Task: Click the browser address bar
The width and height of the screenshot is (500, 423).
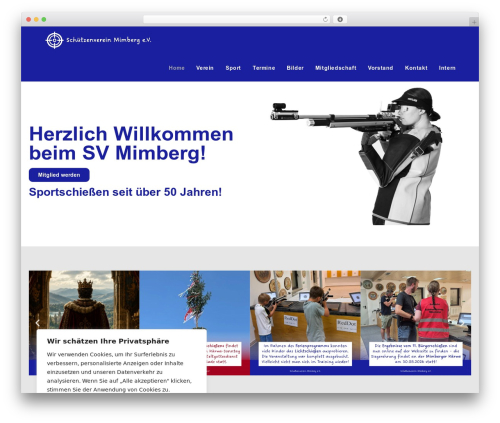Action: pyautogui.click(x=237, y=20)
